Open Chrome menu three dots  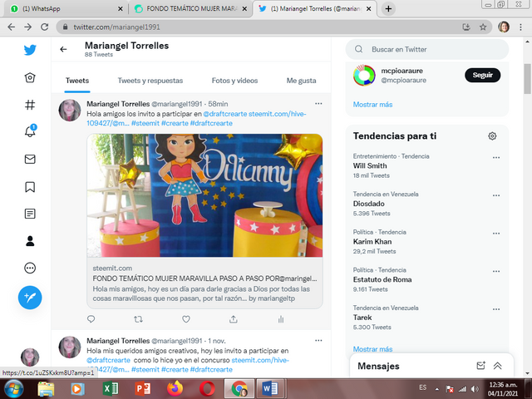[520, 27]
